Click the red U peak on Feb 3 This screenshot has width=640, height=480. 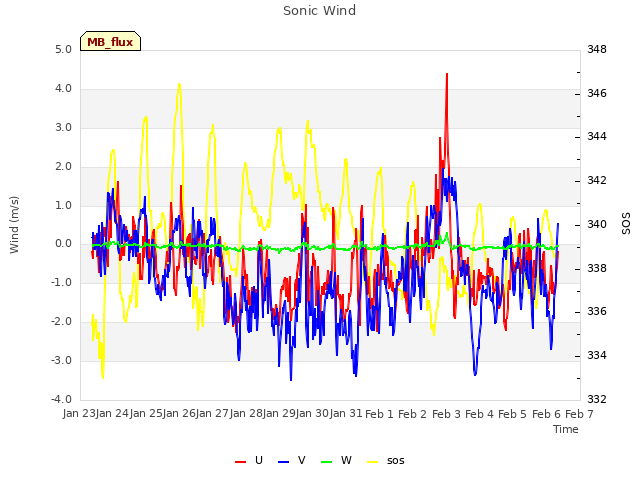447,75
